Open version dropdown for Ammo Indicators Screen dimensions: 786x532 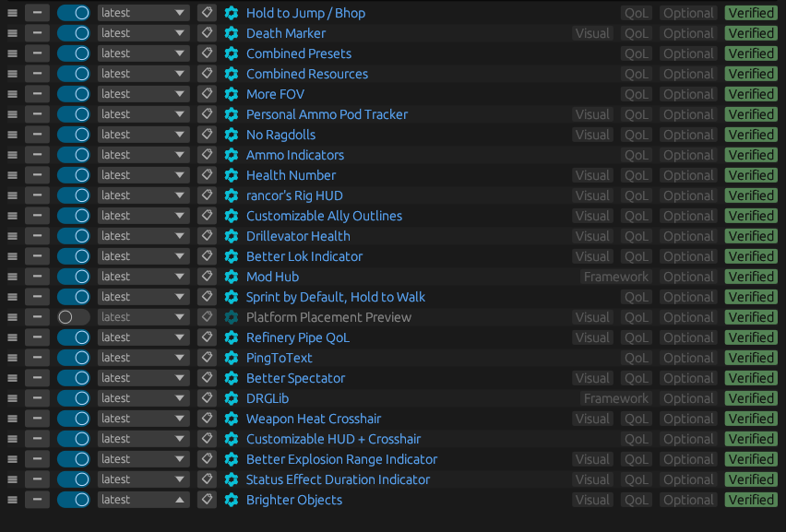click(143, 155)
